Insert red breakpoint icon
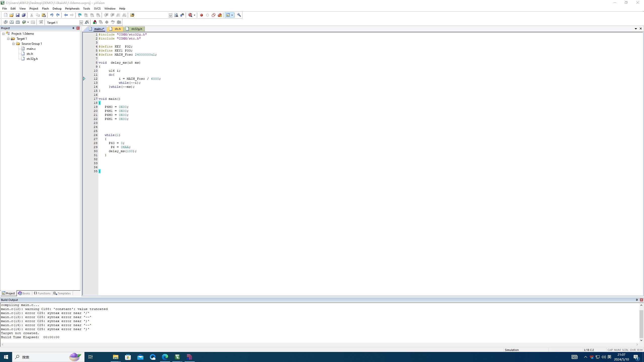 (202, 15)
